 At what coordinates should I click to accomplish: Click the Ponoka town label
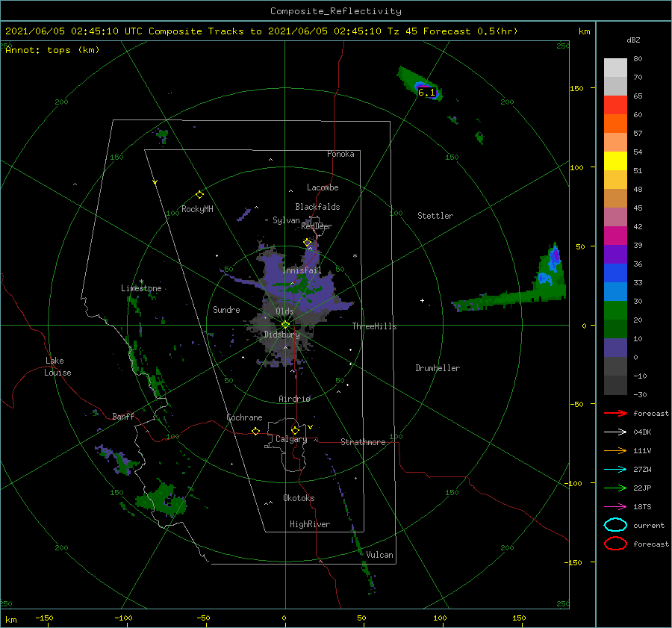click(340, 154)
